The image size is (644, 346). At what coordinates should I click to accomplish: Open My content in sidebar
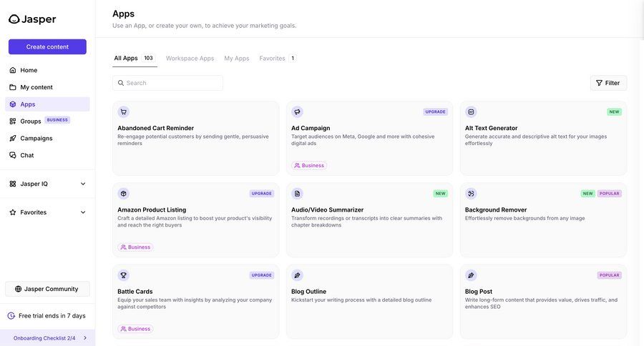click(47, 87)
